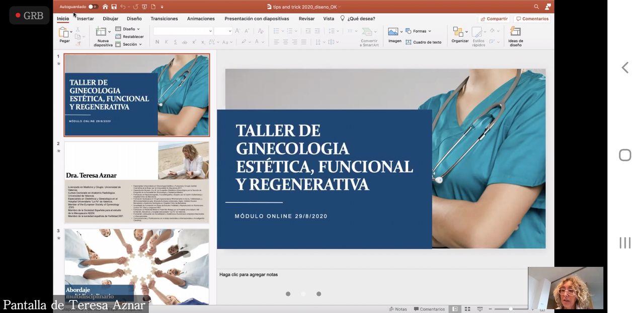Image resolution: width=644 pixels, height=313 pixels.
Task: Toggle italic (K) formatting
Action: [166, 42]
